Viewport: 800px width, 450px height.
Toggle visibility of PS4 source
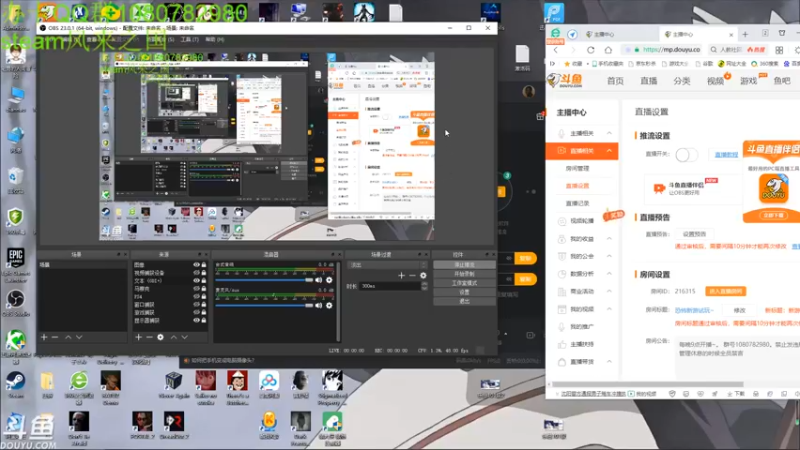tap(196, 296)
